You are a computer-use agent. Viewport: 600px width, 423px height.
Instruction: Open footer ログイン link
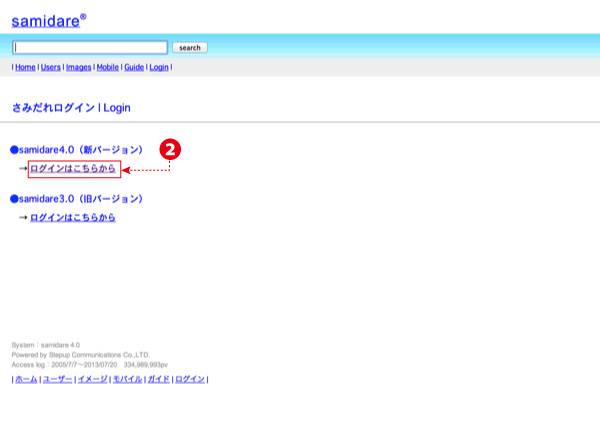(x=190, y=379)
